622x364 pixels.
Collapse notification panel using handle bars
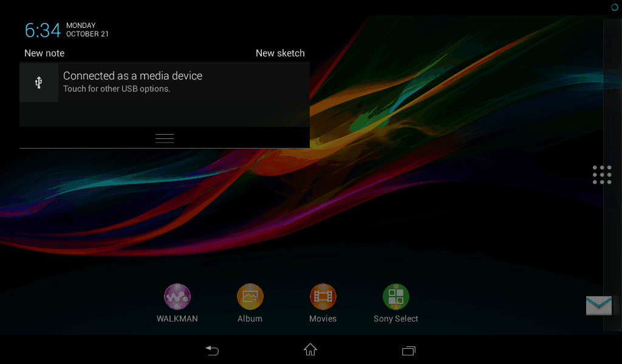click(x=165, y=138)
